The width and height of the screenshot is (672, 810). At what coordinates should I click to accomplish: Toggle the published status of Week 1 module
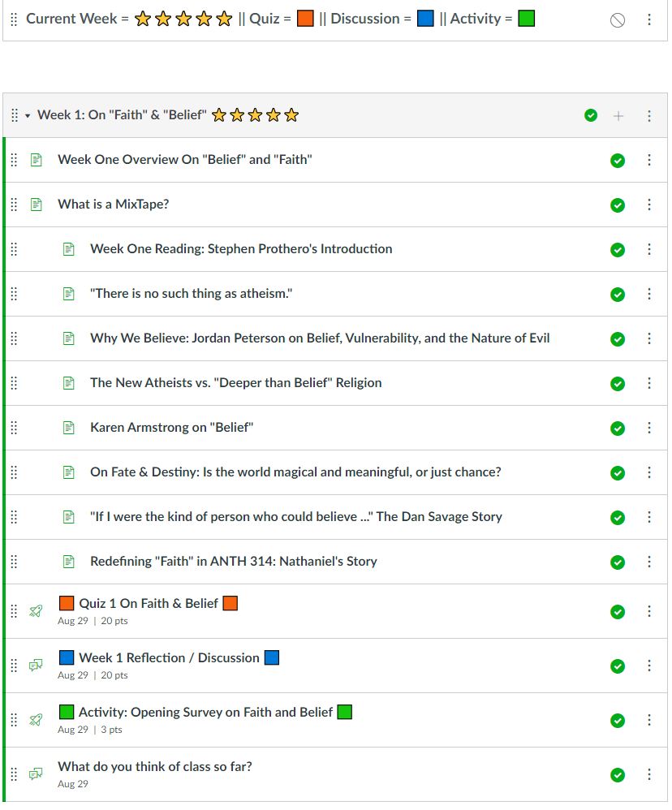pos(591,115)
